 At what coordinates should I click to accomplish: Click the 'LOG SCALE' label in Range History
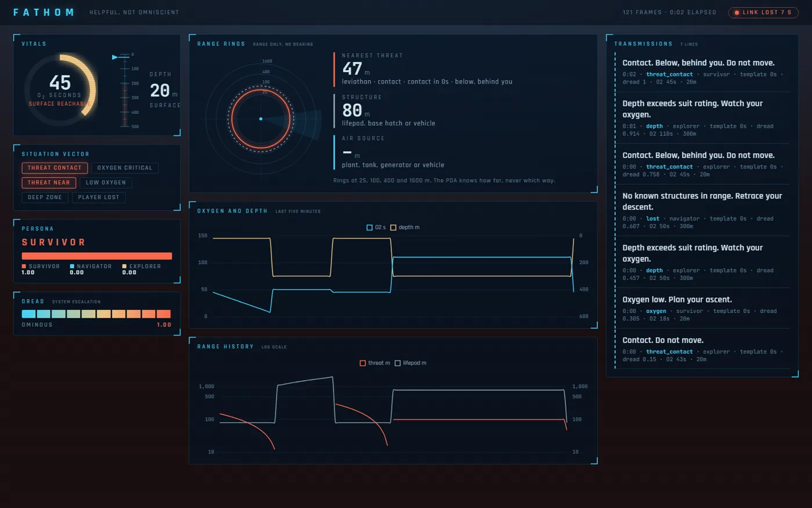click(x=274, y=347)
